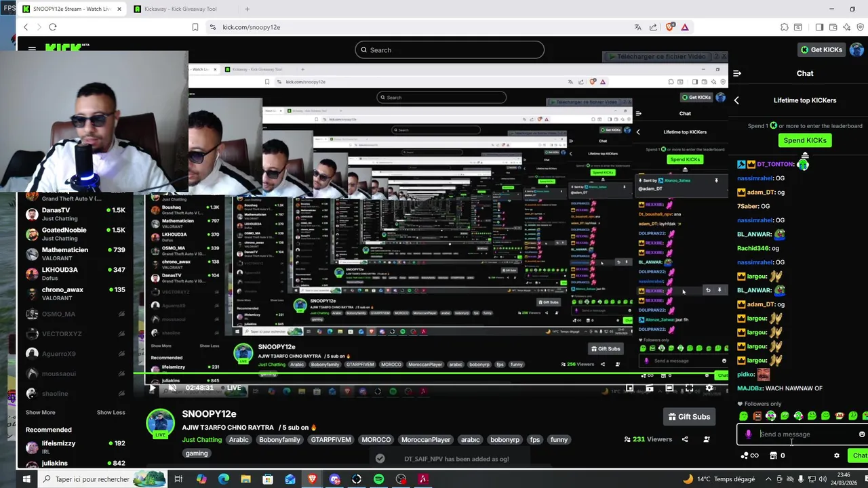The width and height of the screenshot is (868, 488).
Task: Open File Explorer from taskbar
Action: coord(245,479)
